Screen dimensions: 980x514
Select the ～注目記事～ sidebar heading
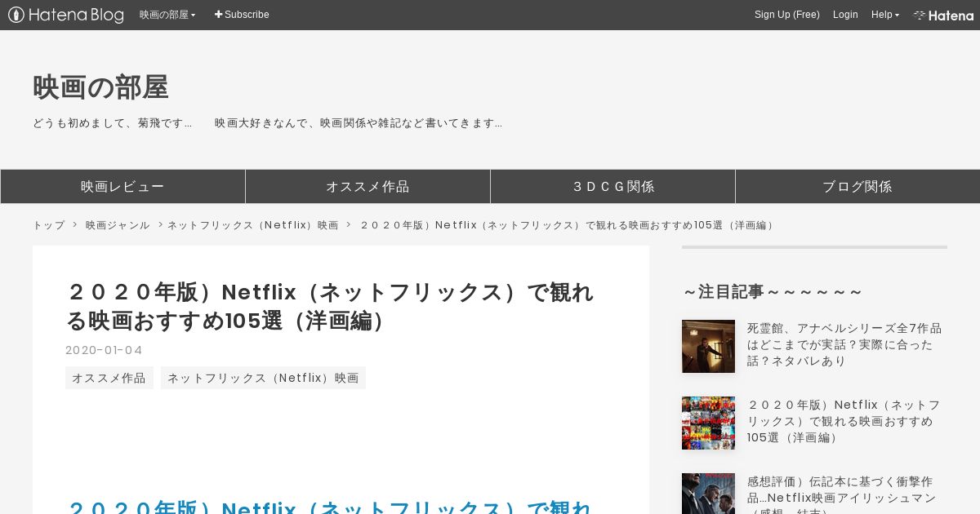click(773, 291)
